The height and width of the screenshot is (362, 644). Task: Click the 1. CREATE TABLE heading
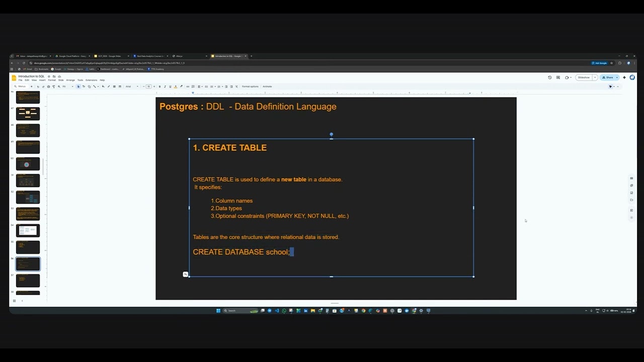230,148
